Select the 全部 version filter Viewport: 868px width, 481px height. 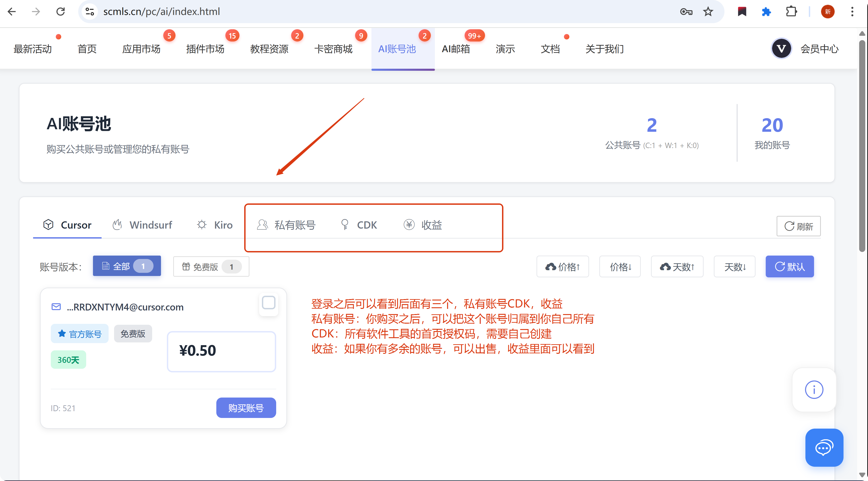pyautogui.click(x=127, y=266)
